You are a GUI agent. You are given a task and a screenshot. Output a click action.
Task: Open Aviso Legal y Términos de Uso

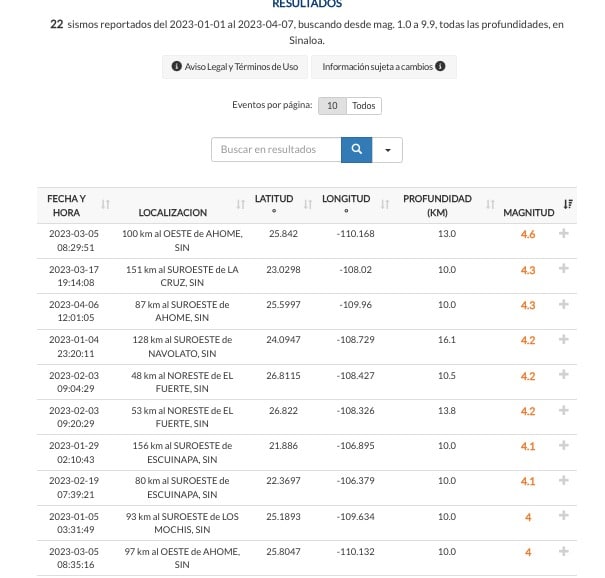[235, 67]
